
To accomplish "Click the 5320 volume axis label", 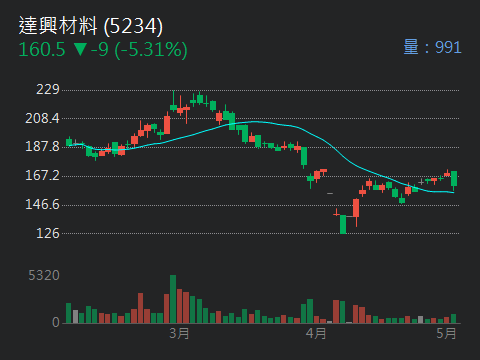I will [x=44, y=275].
